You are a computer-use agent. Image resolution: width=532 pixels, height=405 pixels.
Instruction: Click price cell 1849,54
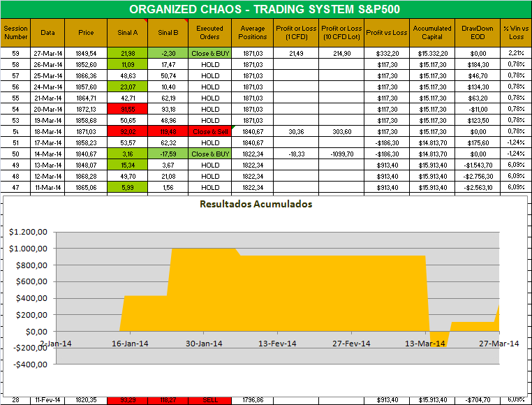pyautogui.click(x=86, y=53)
